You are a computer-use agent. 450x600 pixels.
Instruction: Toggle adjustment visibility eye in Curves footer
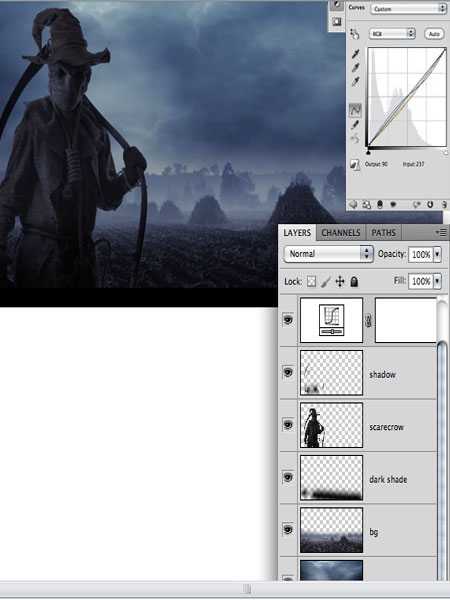[x=393, y=205]
